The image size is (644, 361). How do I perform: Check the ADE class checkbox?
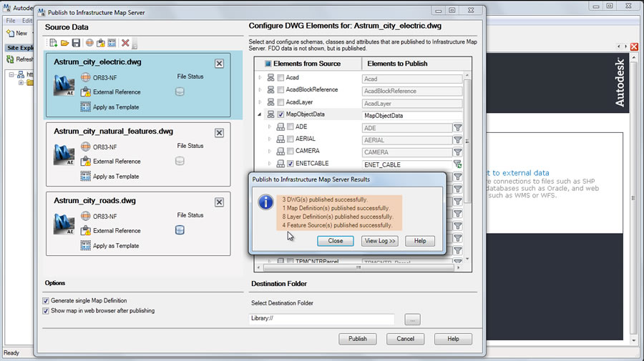coord(291,127)
